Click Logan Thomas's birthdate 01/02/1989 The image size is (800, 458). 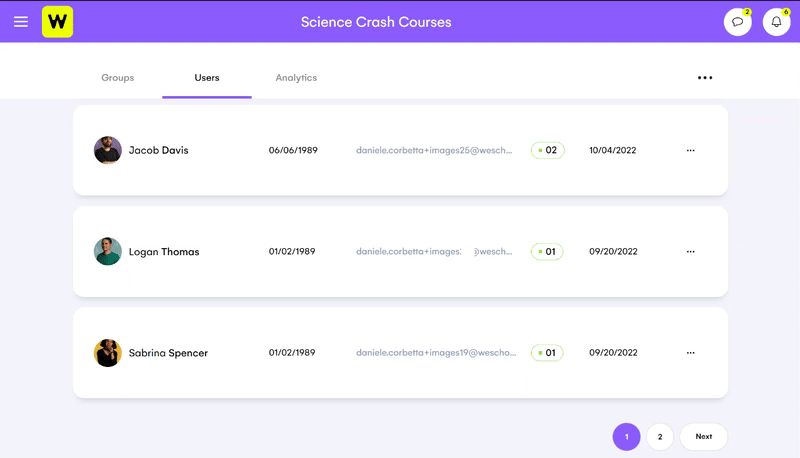click(292, 251)
